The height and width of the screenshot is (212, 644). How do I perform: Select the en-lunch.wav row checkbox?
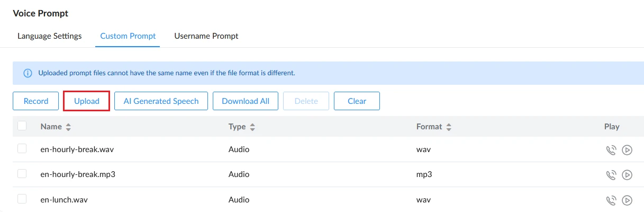coord(22,199)
